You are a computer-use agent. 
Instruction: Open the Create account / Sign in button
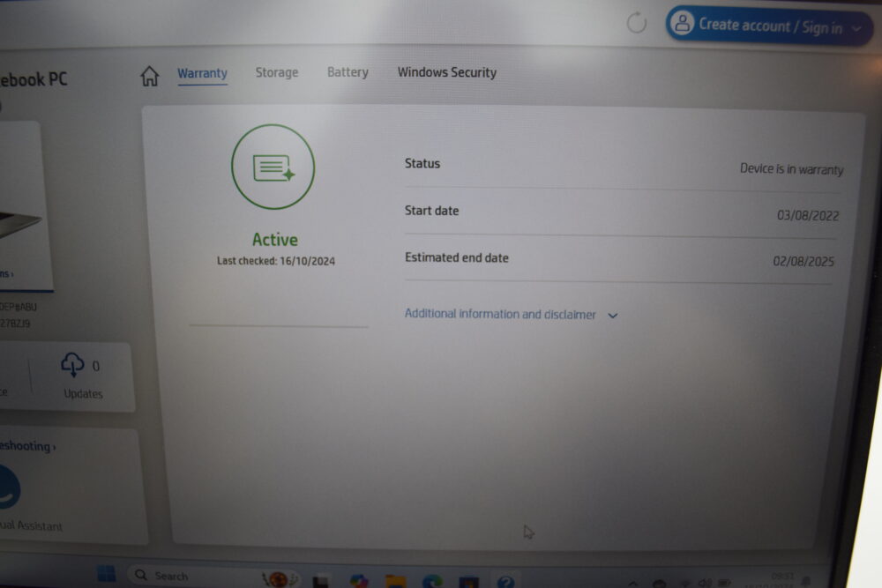click(x=769, y=26)
